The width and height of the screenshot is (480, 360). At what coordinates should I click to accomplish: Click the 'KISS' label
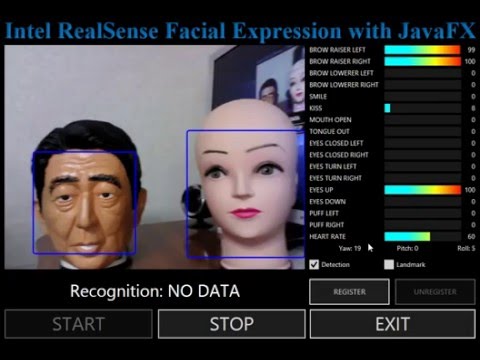pyautogui.click(x=316, y=108)
